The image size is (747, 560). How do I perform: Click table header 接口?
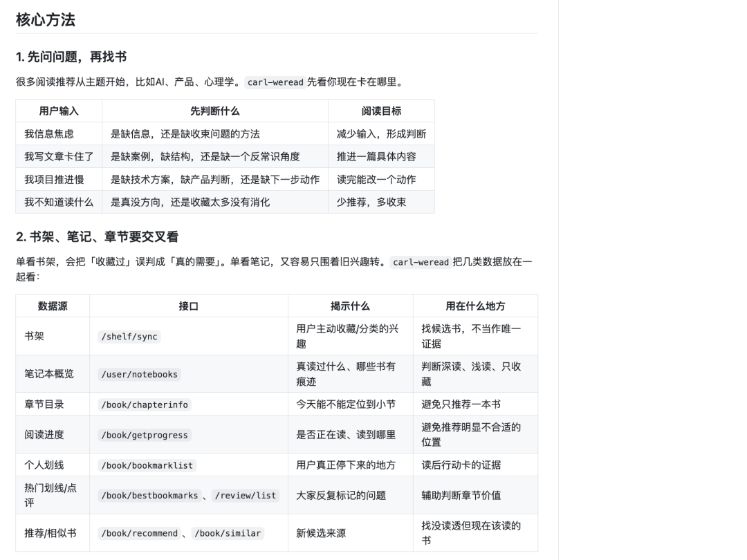[189, 306]
